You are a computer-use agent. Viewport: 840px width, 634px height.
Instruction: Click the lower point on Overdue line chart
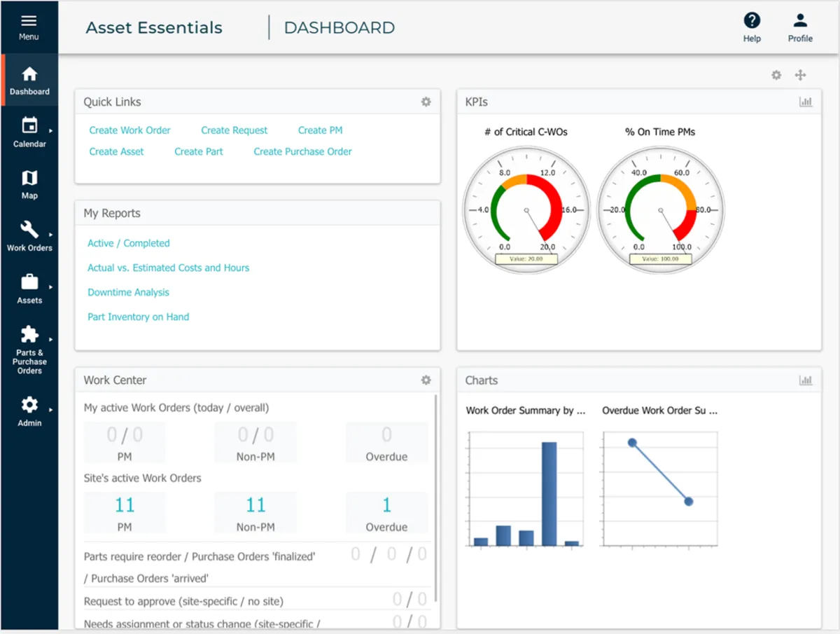pyautogui.click(x=689, y=502)
